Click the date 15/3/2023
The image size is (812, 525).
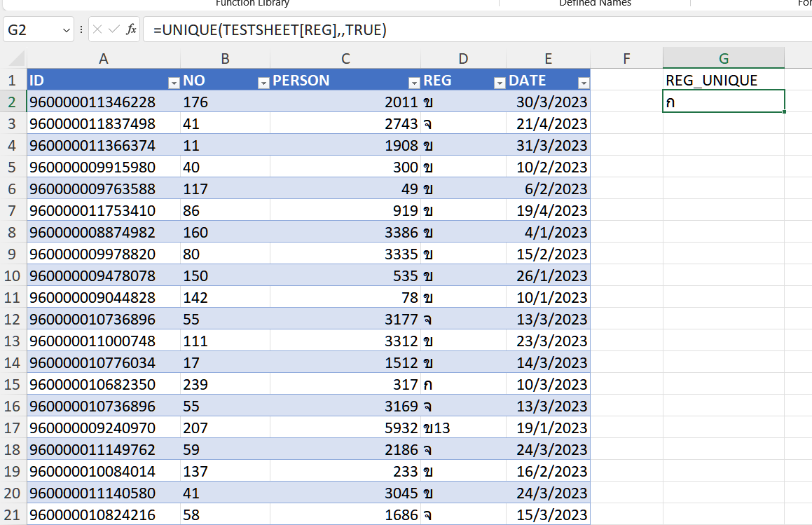tap(548, 514)
